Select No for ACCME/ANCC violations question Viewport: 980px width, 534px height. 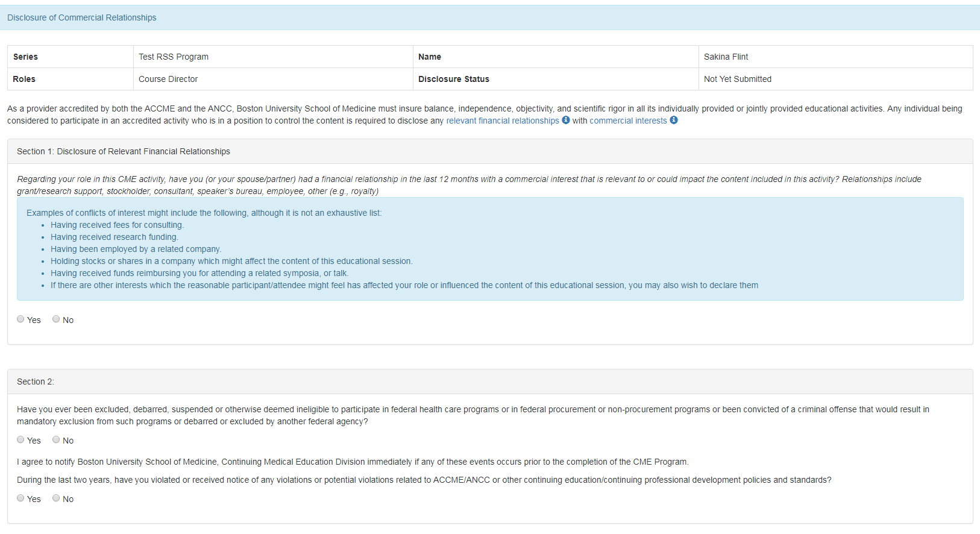[x=56, y=498]
